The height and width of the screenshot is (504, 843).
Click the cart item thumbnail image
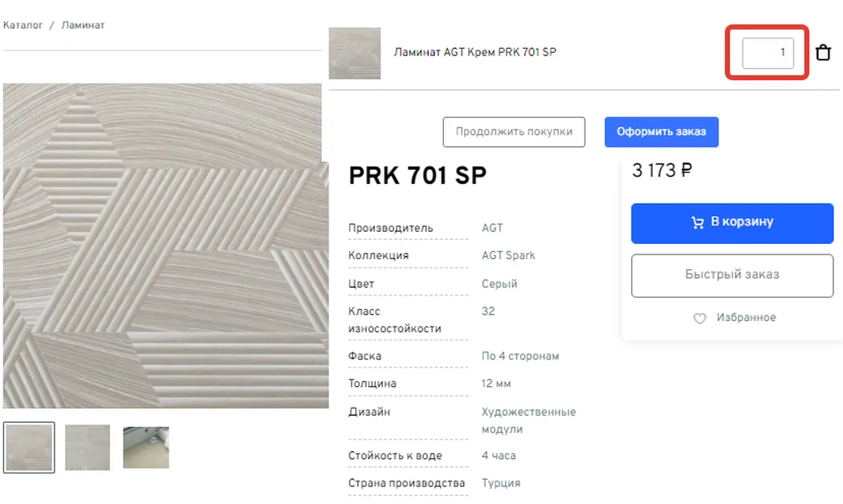coord(355,53)
